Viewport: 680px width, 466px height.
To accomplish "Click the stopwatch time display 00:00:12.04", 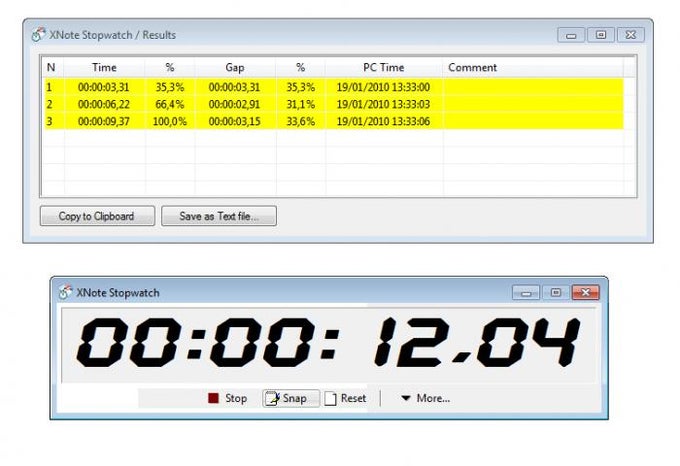I will click(328, 342).
